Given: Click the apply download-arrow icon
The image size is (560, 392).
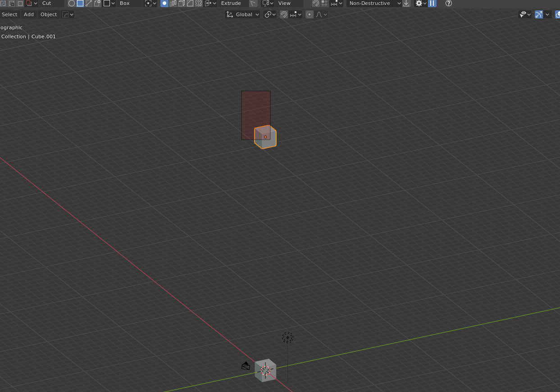Looking at the screenshot, I should click(406, 3).
